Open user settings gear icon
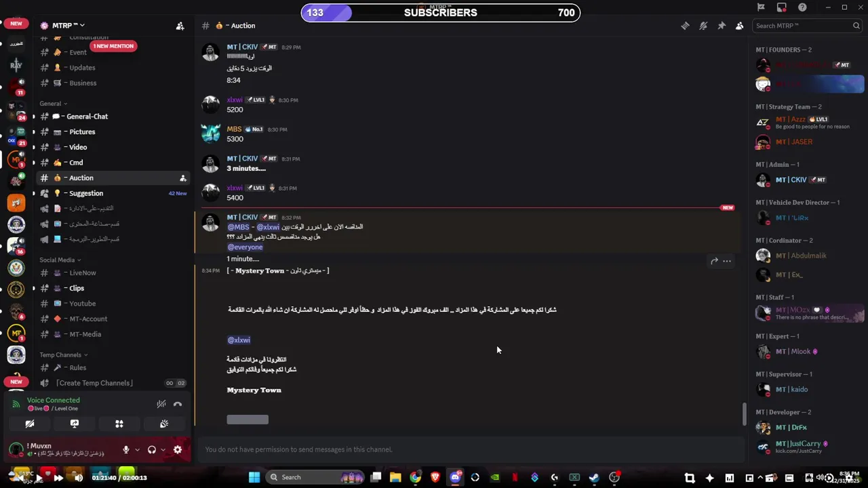This screenshot has width=868, height=488. (178, 449)
